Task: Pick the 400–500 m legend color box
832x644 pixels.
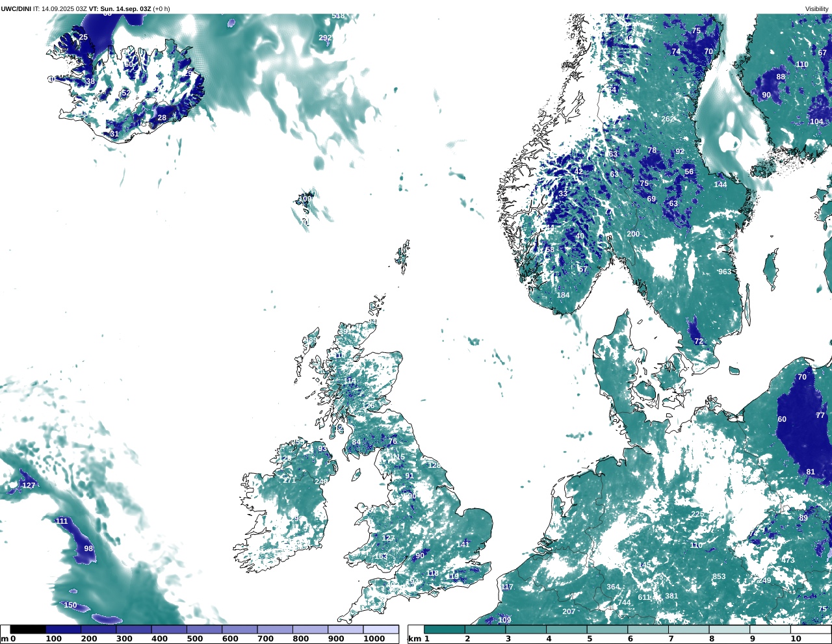Action: point(169,629)
